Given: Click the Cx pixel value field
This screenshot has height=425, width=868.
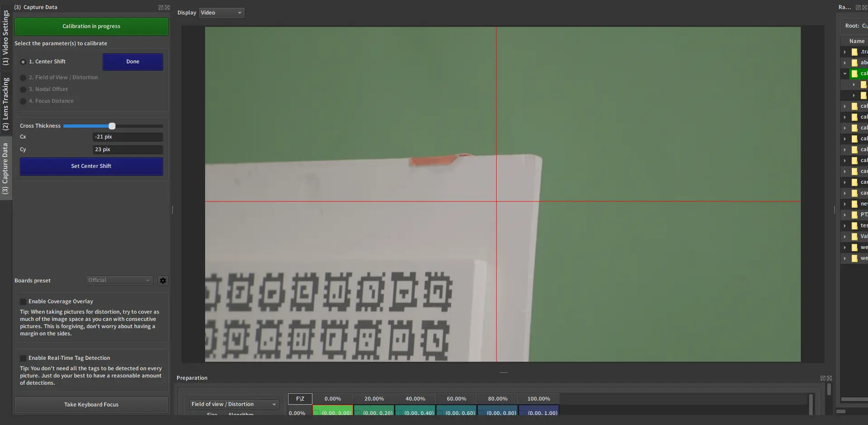Looking at the screenshot, I should 127,137.
